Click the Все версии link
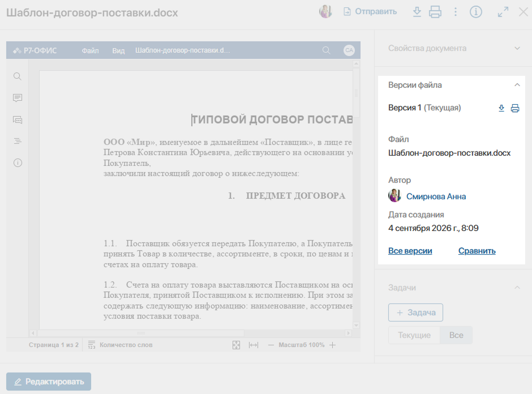The image size is (532, 394). 410,251
